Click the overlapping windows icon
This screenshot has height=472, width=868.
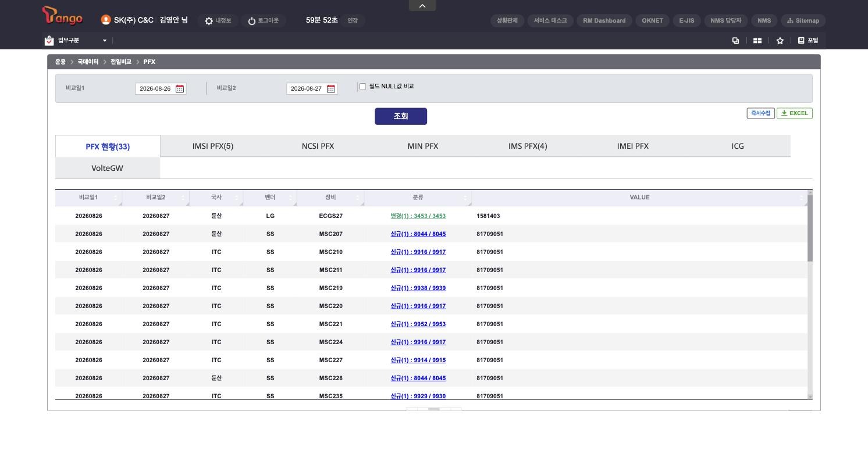click(x=735, y=41)
